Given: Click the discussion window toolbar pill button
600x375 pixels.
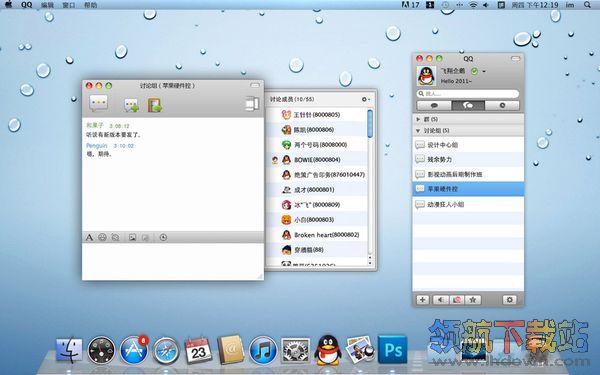Looking at the screenshot, I should tap(255, 85).
